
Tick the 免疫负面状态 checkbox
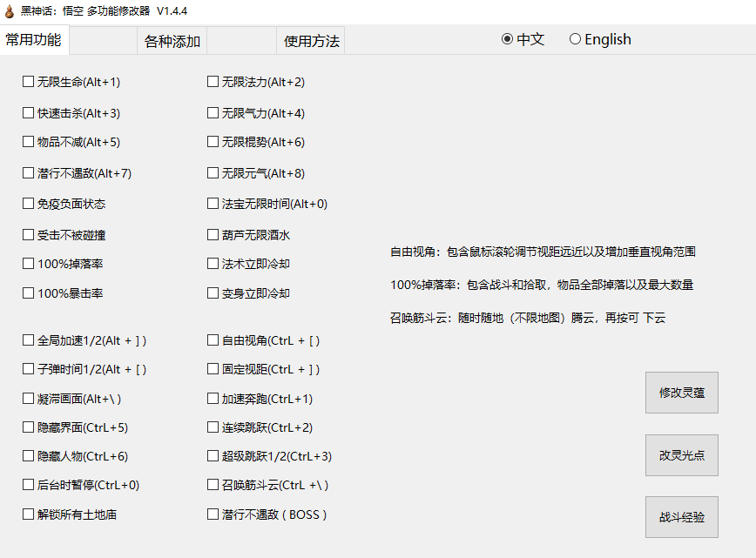point(29,204)
